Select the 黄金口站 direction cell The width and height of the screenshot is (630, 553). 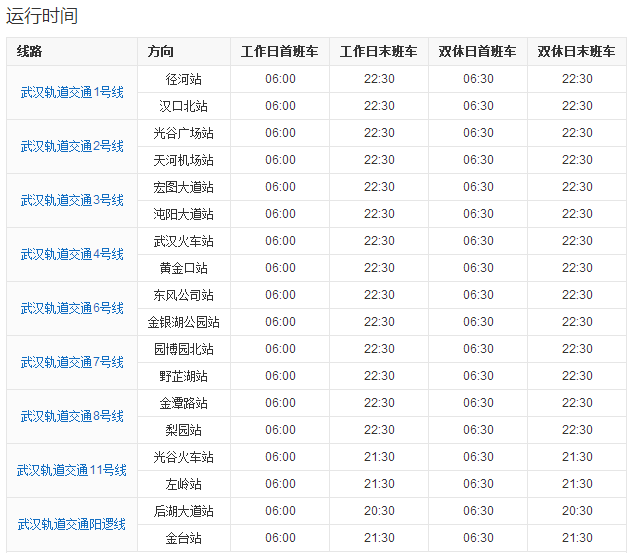[184, 268]
